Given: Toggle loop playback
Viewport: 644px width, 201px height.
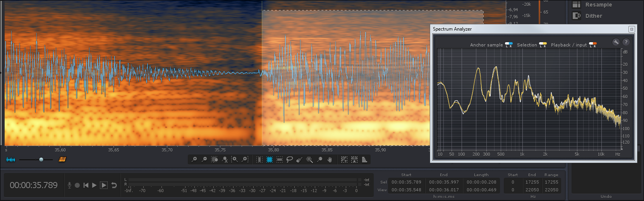Looking at the screenshot, I should tap(114, 186).
